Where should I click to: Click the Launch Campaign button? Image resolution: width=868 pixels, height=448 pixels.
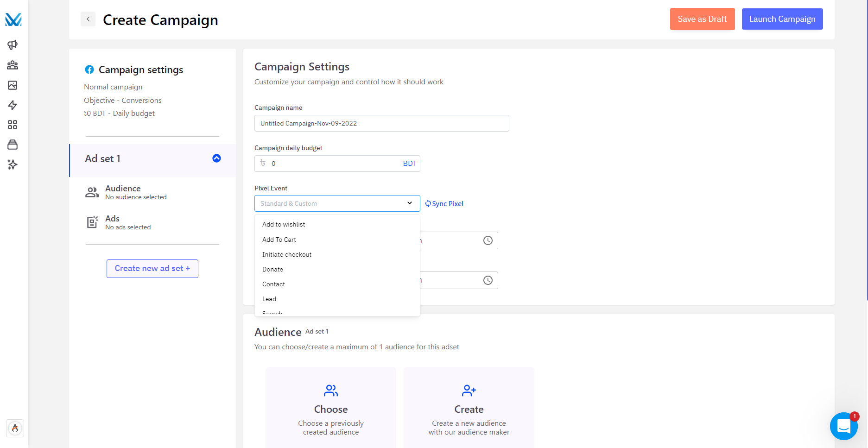click(x=782, y=19)
